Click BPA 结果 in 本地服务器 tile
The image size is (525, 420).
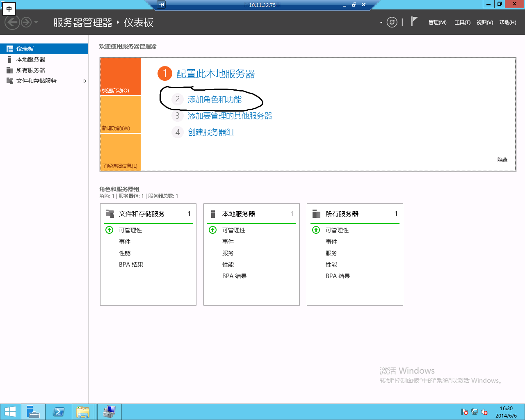click(235, 276)
